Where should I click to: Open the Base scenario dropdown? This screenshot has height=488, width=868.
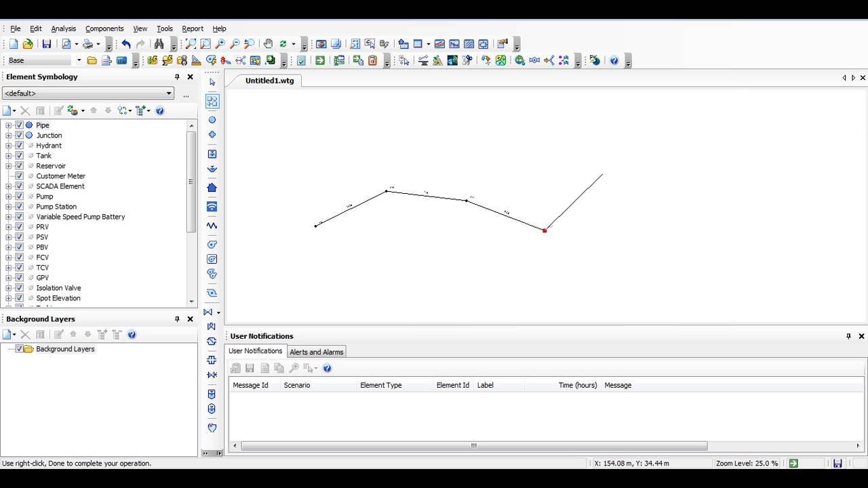coord(45,60)
